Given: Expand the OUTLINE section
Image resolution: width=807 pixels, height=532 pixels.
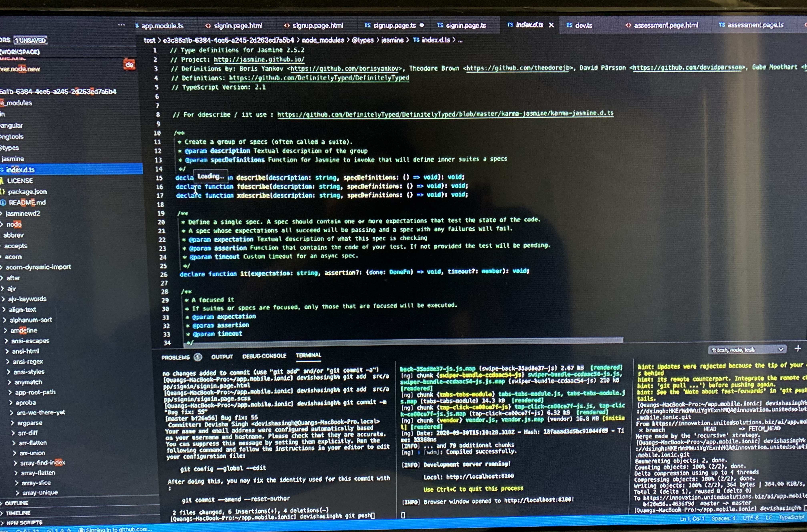Looking at the screenshot, I should [x=16, y=503].
